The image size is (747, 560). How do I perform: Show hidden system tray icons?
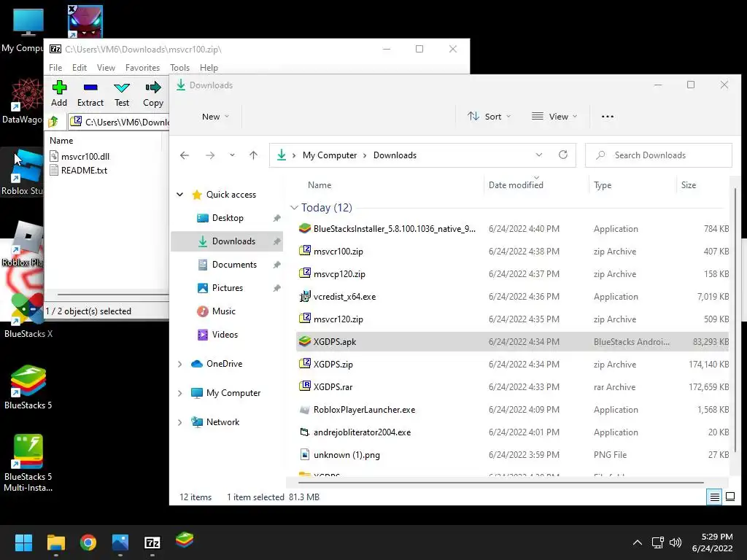[638, 542]
